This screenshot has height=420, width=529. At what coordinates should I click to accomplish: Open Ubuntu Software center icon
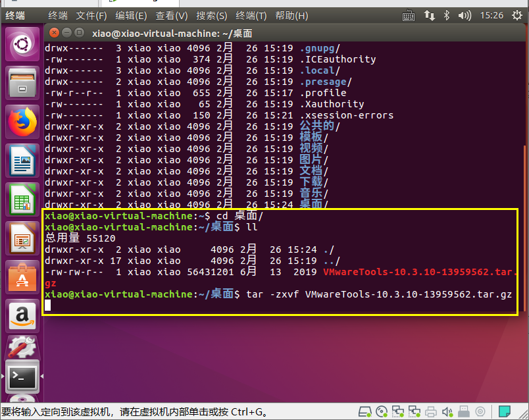22,277
